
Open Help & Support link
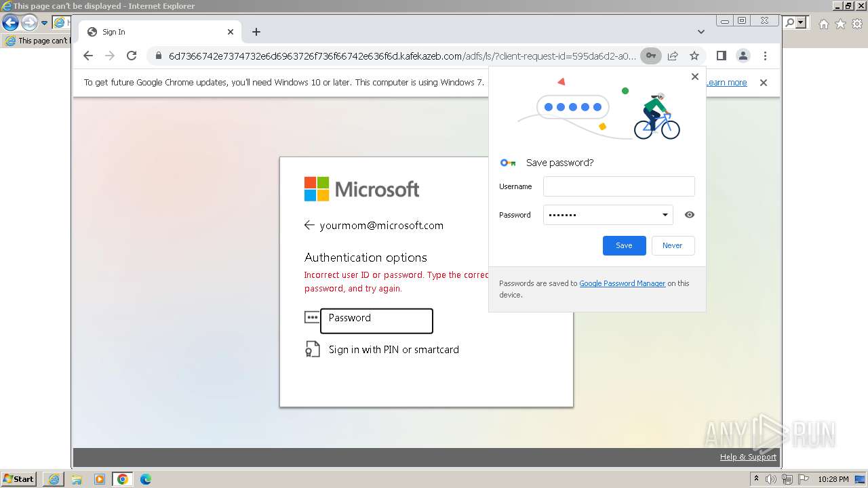click(x=748, y=457)
